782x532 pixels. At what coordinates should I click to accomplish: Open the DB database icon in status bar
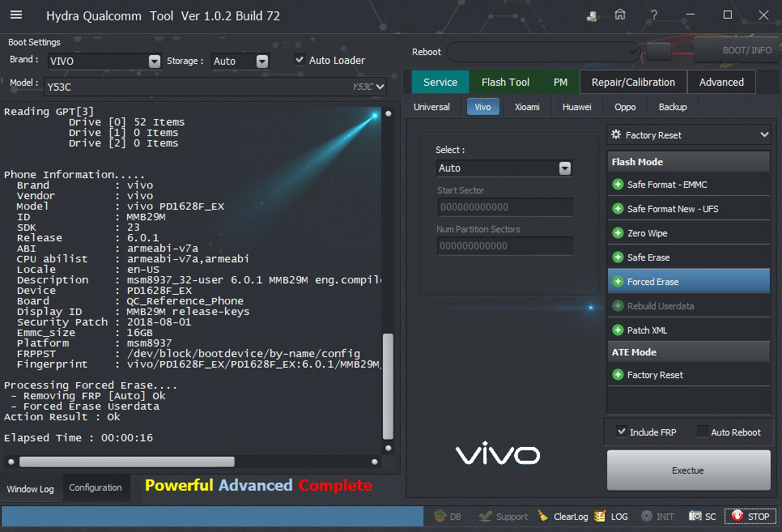(440, 516)
